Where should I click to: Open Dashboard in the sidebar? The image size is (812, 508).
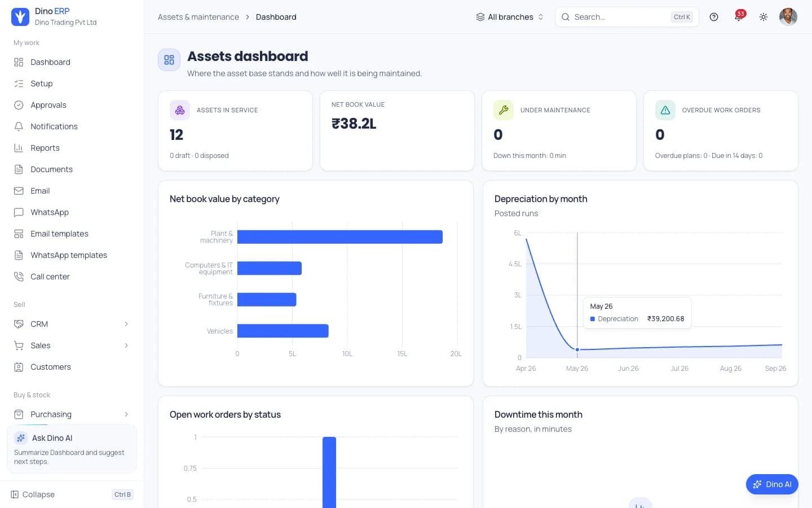[x=72, y=62]
